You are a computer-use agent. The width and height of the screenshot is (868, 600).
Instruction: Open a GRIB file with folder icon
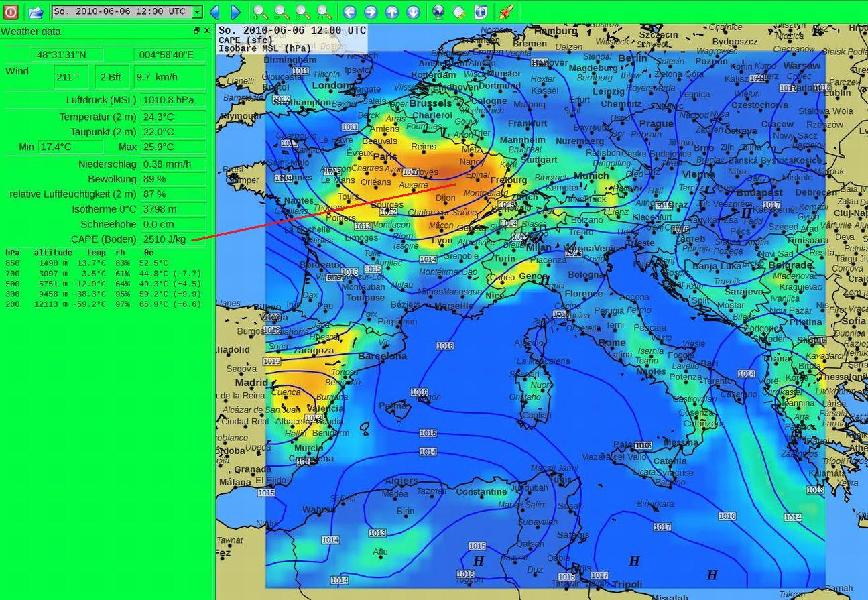pyautogui.click(x=36, y=11)
